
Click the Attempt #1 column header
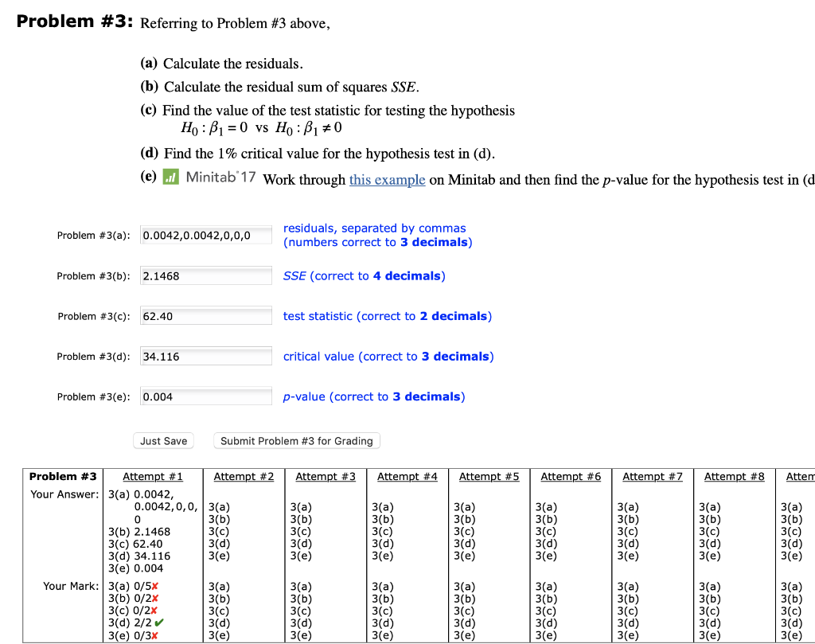point(153,476)
